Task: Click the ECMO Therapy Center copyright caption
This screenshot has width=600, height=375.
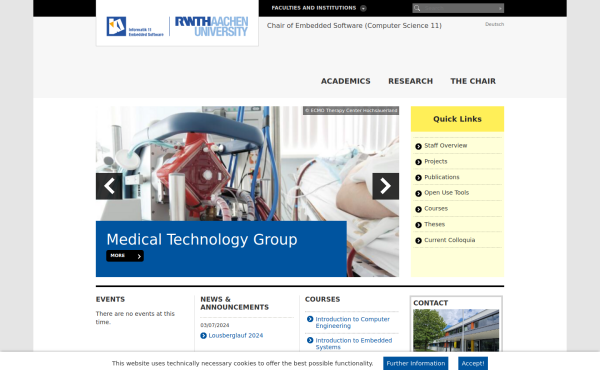Action: pos(351,111)
